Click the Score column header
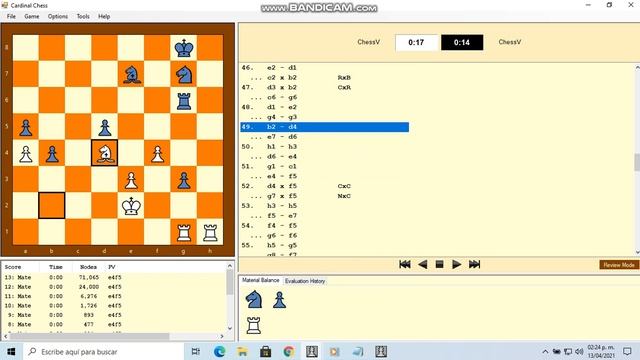 tap(13, 267)
